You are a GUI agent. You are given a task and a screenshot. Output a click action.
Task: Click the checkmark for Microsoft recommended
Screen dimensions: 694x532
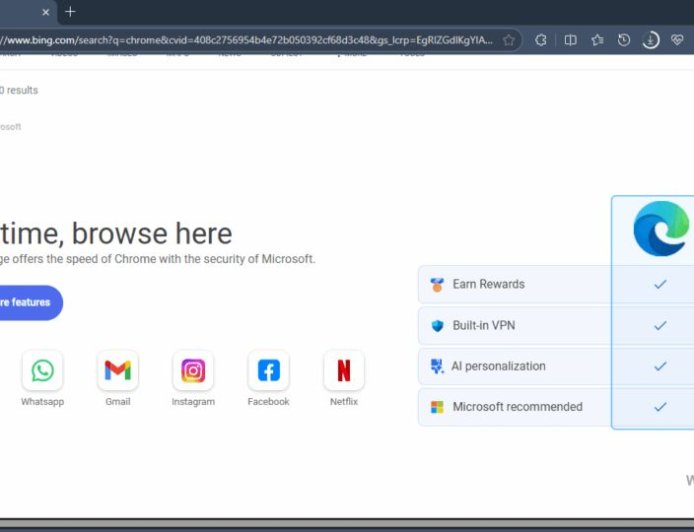click(x=660, y=407)
